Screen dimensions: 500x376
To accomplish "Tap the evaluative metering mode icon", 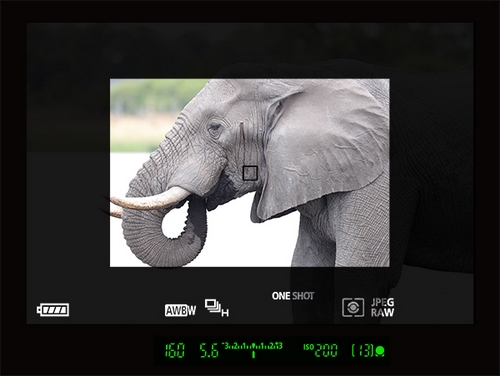I will pyautogui.click(x=353, y=307).
